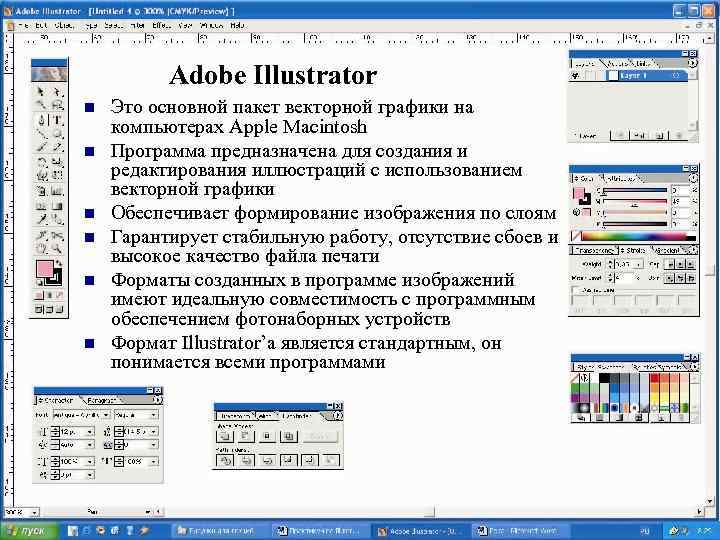Select the Rotate tool

click(x=41, y=162)
